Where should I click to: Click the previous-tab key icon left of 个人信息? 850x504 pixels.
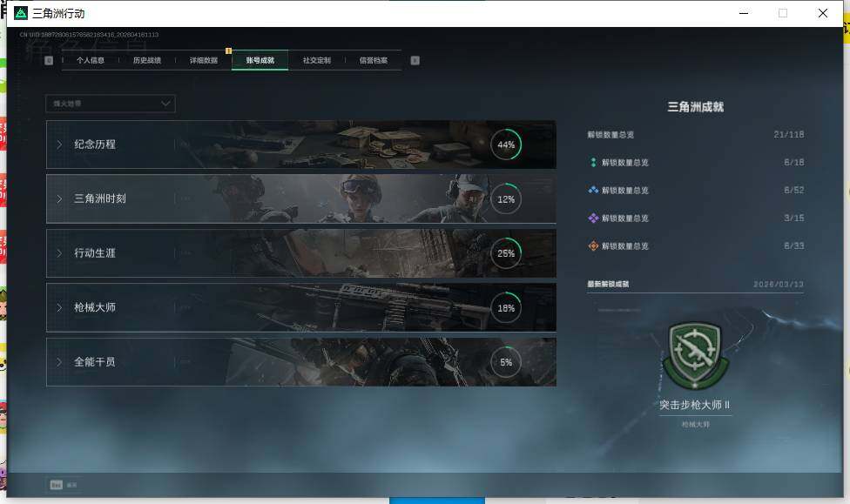pyautogui.click(x=49, y=60)
